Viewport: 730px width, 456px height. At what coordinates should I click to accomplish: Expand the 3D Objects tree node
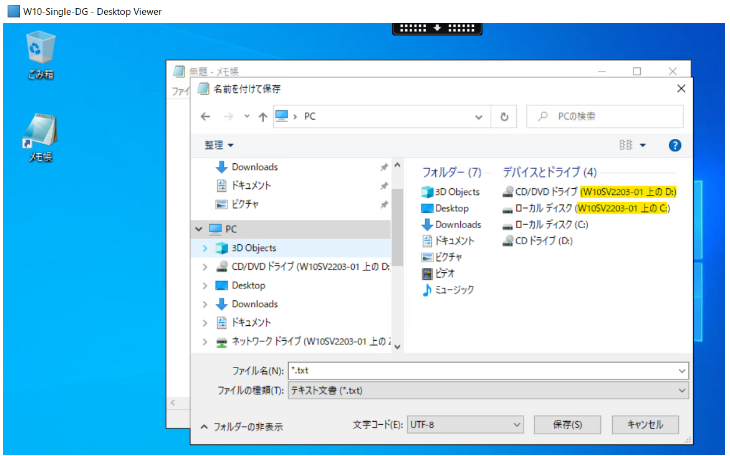[205, 248]
